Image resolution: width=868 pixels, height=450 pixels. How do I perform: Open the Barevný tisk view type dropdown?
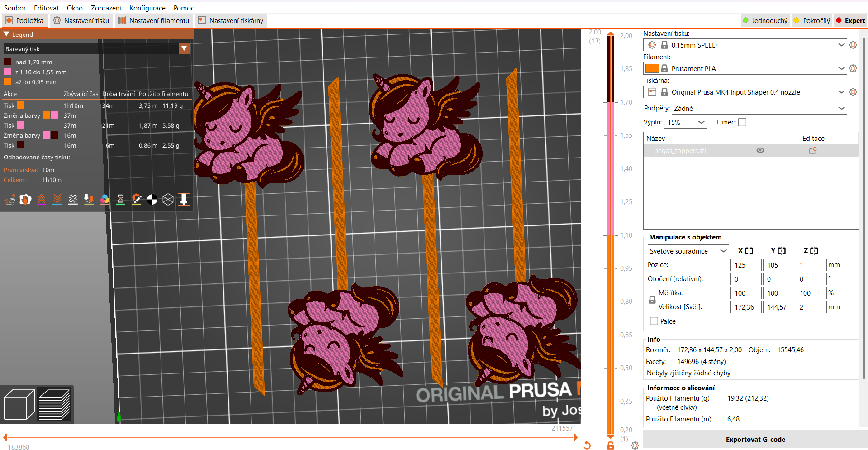96,48
